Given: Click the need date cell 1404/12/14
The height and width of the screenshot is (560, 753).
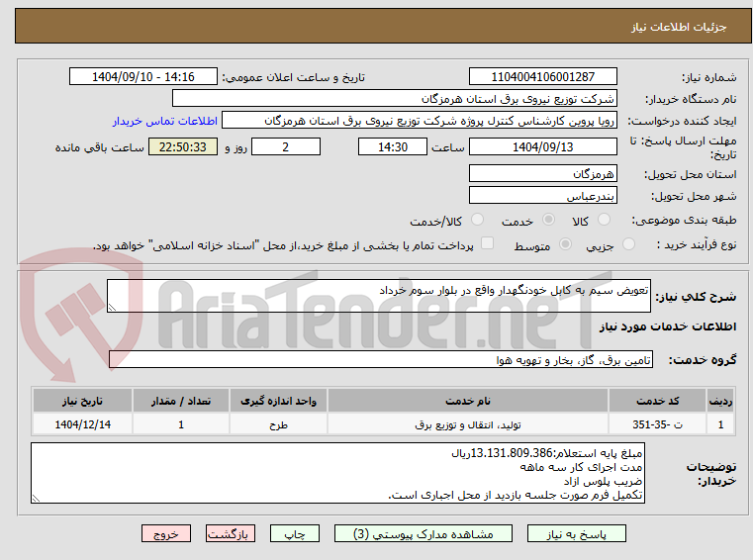Looking at the screenshot, I should tap(82, 424).
